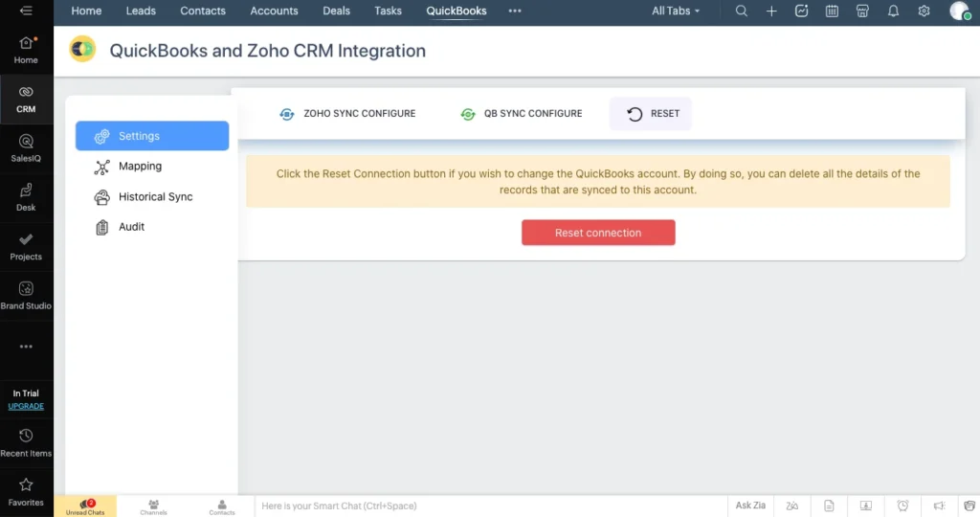
Task: Open Unread Chats in the bottom bar
Action: pos(85,506)
